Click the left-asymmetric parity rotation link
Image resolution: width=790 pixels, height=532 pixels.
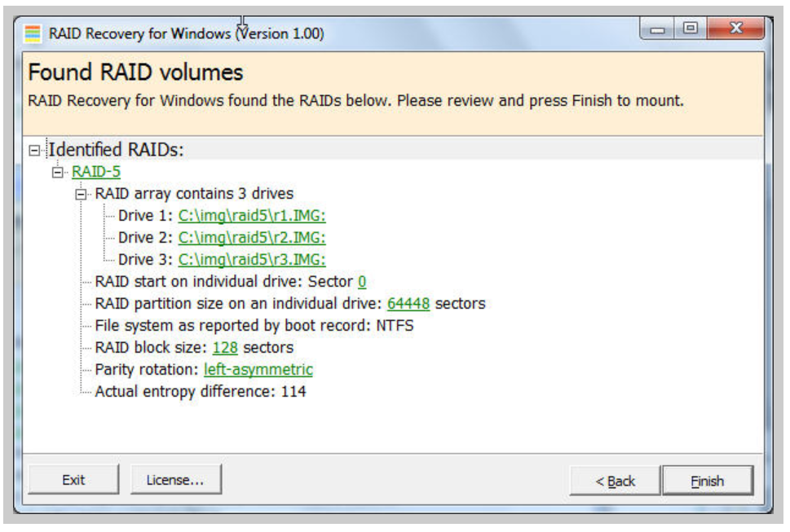[258, 369]
